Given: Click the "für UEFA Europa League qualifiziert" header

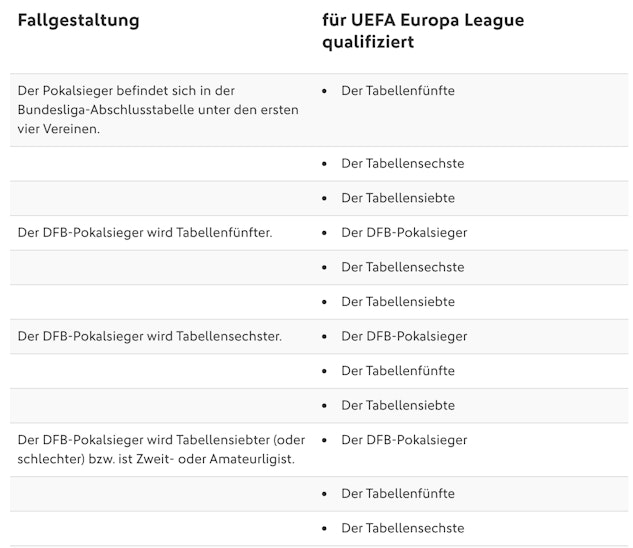Looking at the screenshot, I should pyautogui.click(x=422, y=31).
